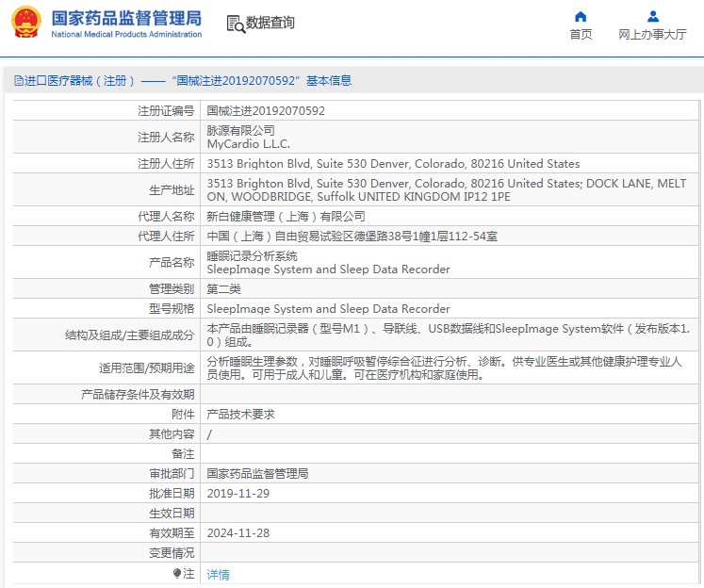Click the 注册人住所 label
This screenshot has height=588, width=704.
click(x=166, y=164)
